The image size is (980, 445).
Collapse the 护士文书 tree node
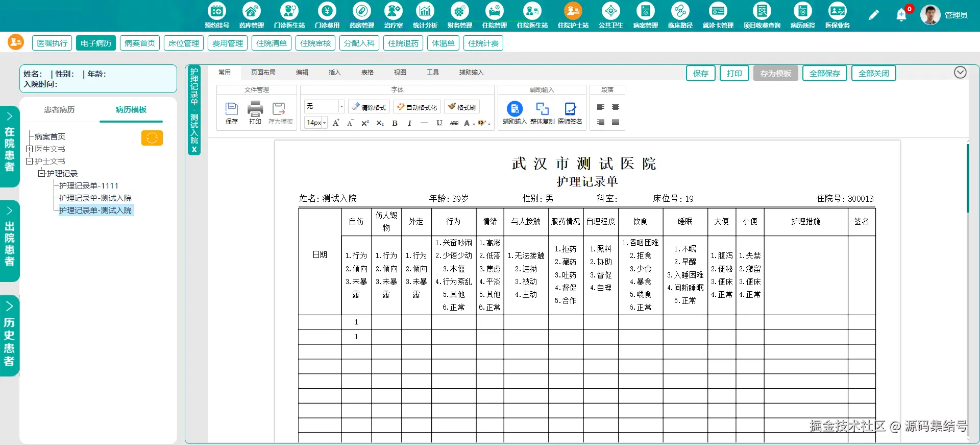[x=30, y=161]
